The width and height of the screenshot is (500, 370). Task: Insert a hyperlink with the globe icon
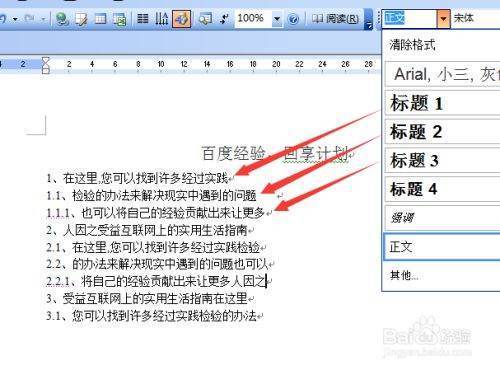point(62,19)
